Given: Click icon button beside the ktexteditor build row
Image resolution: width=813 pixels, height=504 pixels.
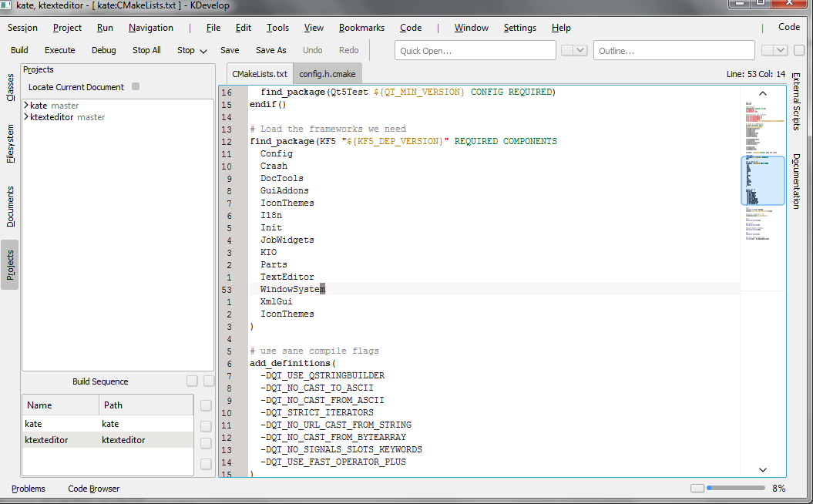Looking at the screenshot, I should (206, 443).
